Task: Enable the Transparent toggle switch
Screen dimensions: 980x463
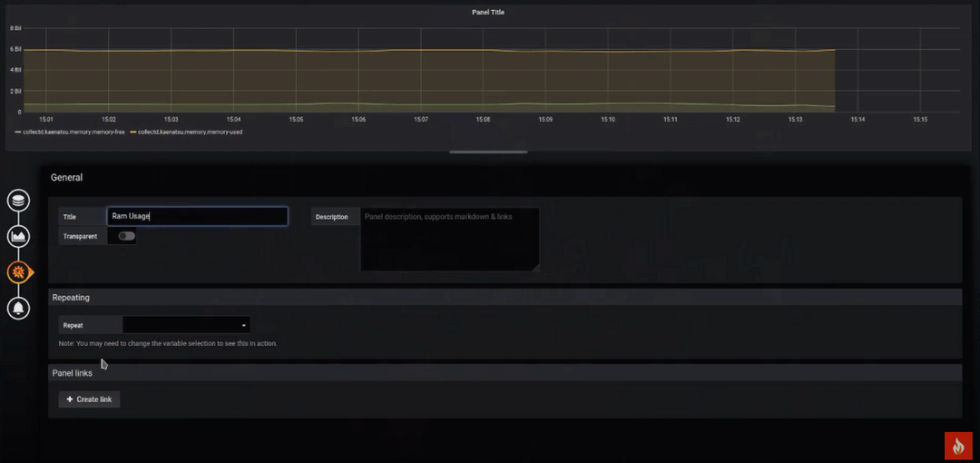Action: click(x=126, y=236)
